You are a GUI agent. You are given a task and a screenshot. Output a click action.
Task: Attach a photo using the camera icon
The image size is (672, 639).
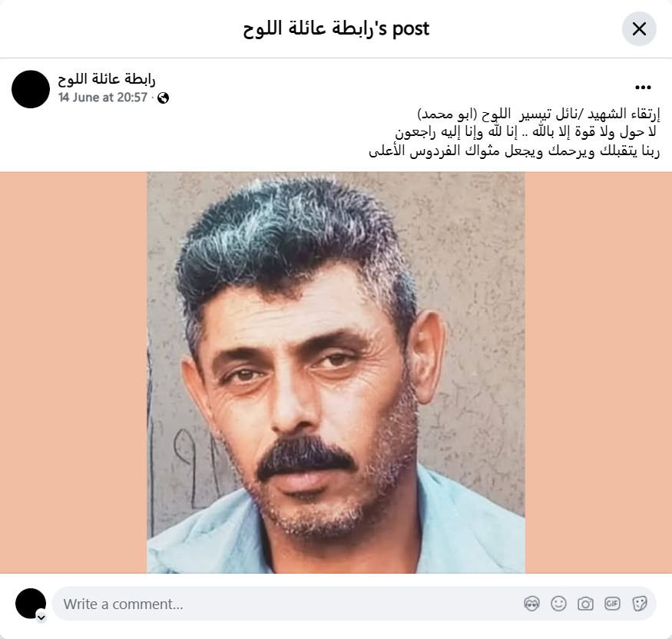pyautogui.click(x=585, y=604)
